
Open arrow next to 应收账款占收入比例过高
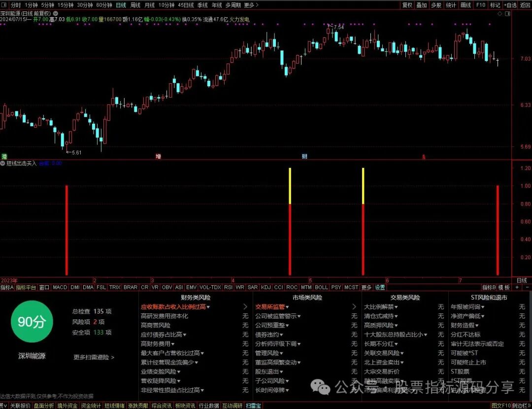245,307
